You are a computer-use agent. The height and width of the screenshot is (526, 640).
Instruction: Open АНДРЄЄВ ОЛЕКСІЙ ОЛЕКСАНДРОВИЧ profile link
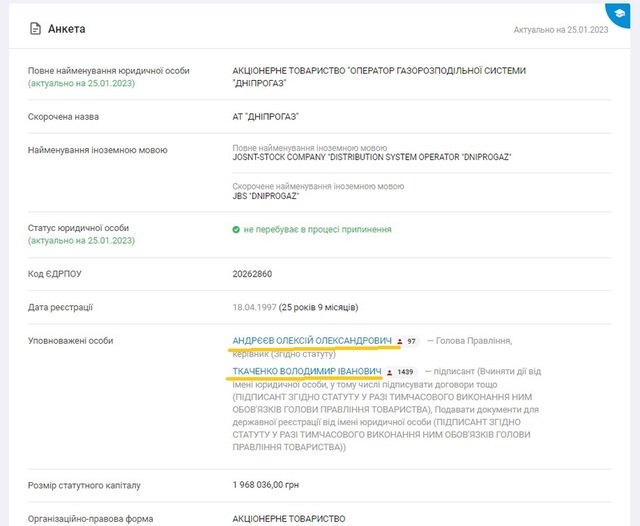pos(312,341)
